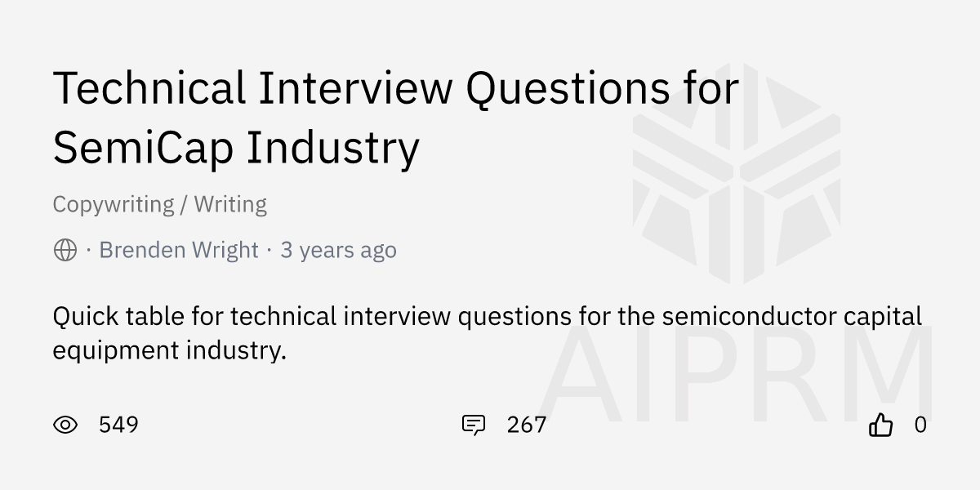This screenshot has width=980, height=490.
Task: Click the 267 comments count
Action: point(527,425)
